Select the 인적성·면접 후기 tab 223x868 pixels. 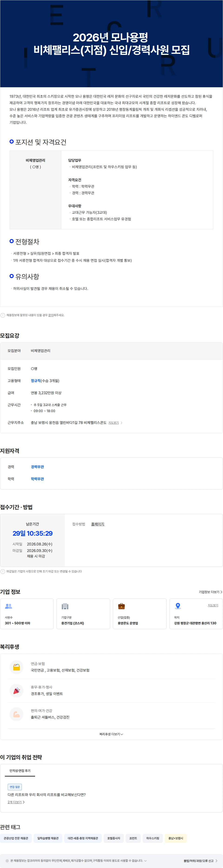(x=20, y=771)
